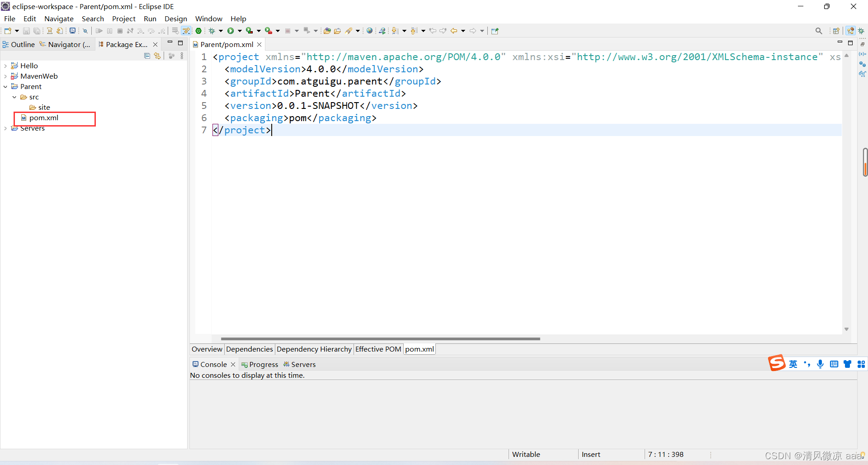Viewport: 868px width, 465px height.
Task: Click the Terminate square icon
Action: click(120, 31)
